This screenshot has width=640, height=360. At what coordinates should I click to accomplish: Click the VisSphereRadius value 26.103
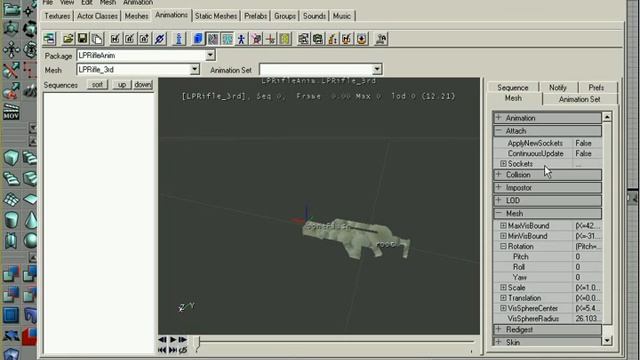tap(587, 318)
